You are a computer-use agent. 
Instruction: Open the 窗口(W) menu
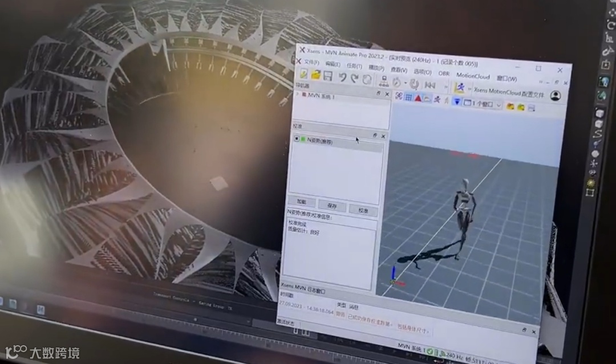click(x=506, y=79)
